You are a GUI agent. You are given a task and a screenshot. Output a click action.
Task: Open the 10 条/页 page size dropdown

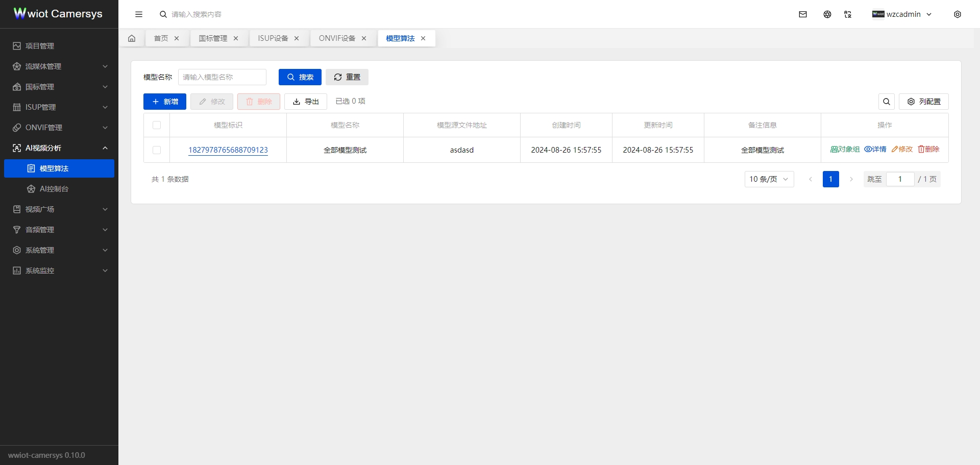pos(769,179)
